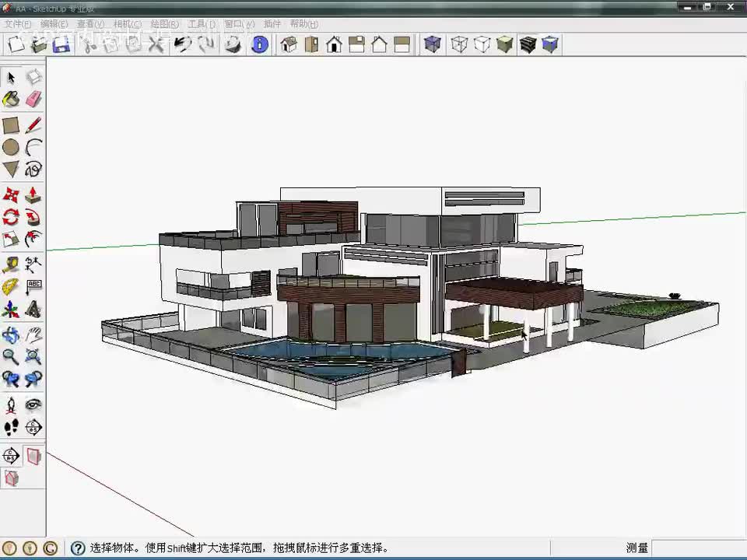Toggle X-ray face style
Viewport: 747px width, 560px height.
[433, 45]
